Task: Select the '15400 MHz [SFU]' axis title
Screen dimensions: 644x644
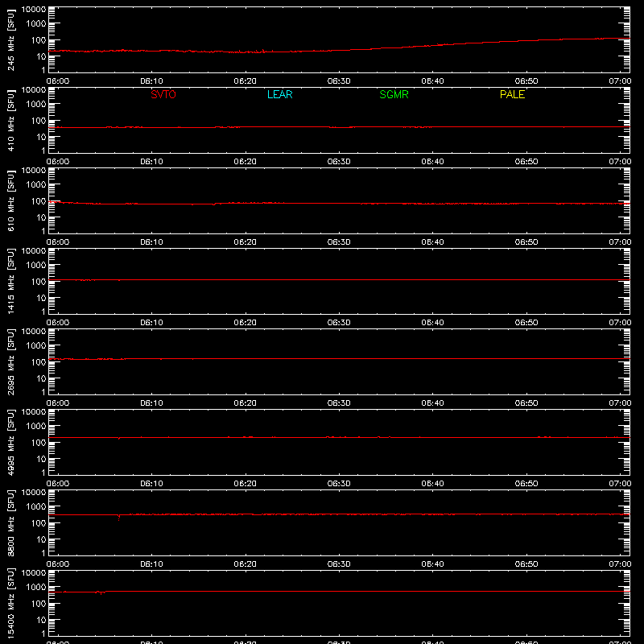Action: pyautogui.click(x=10, y=603)
